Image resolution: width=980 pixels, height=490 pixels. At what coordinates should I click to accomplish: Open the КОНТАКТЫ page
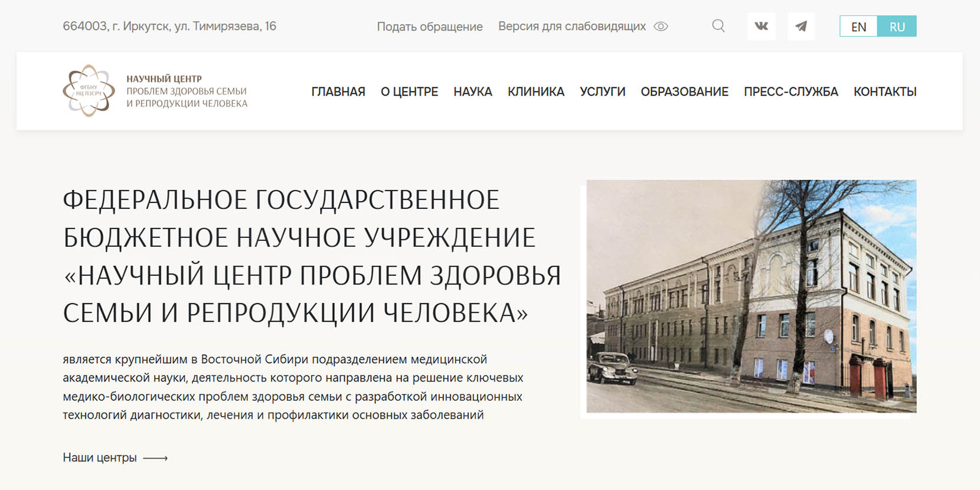(x=884, y=92)
